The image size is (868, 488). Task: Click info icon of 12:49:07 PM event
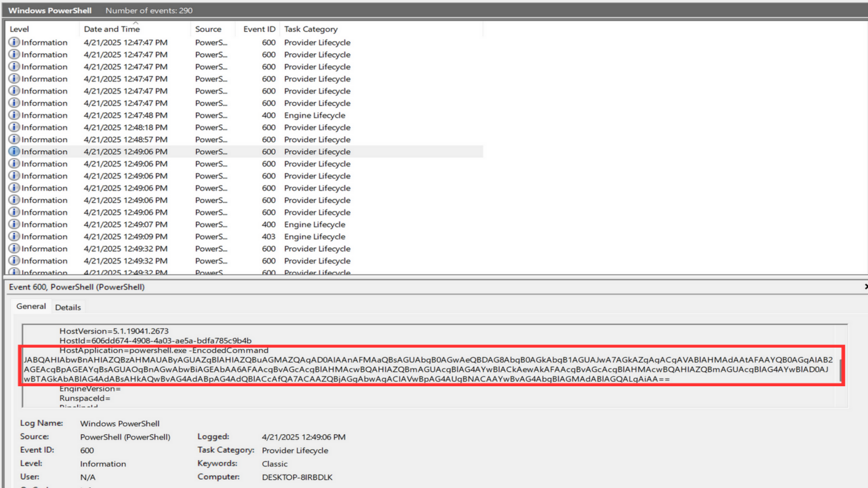14,224
